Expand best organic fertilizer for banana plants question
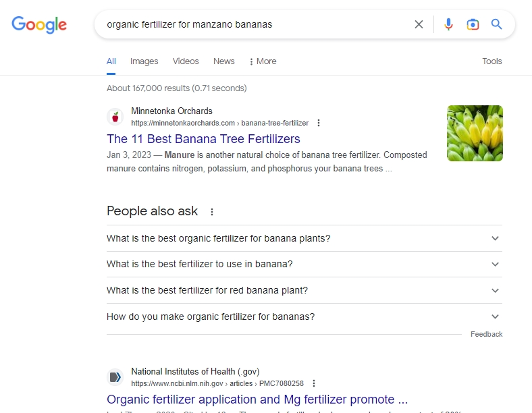 tap(304, 238)
